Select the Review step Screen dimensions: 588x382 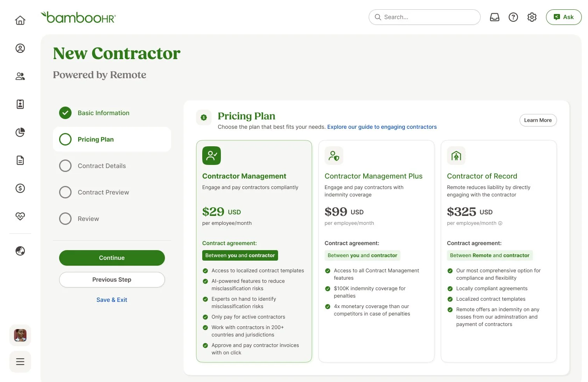112,219
